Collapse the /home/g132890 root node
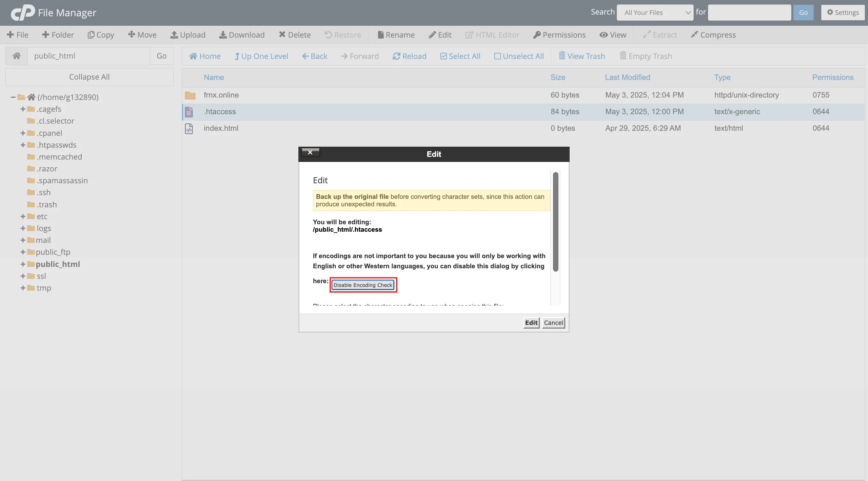Viewport: 868px width, 481px height. (x=13, y=97)
